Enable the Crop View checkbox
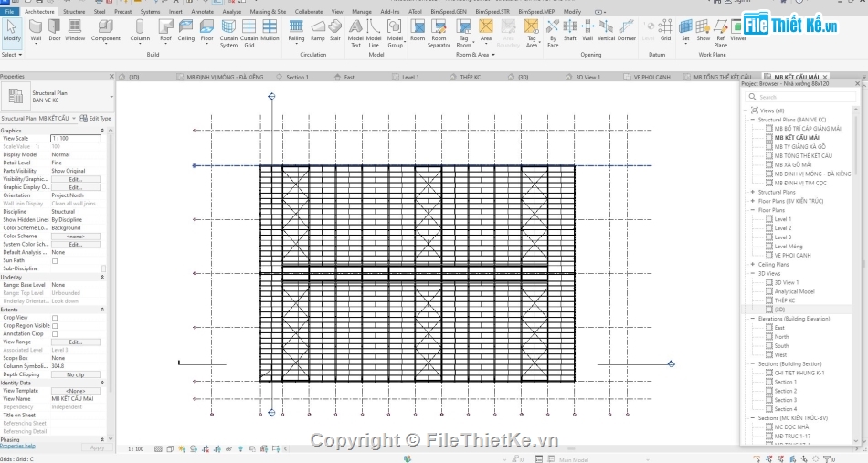The image size is (868, 463). click(x=55, y=318)
